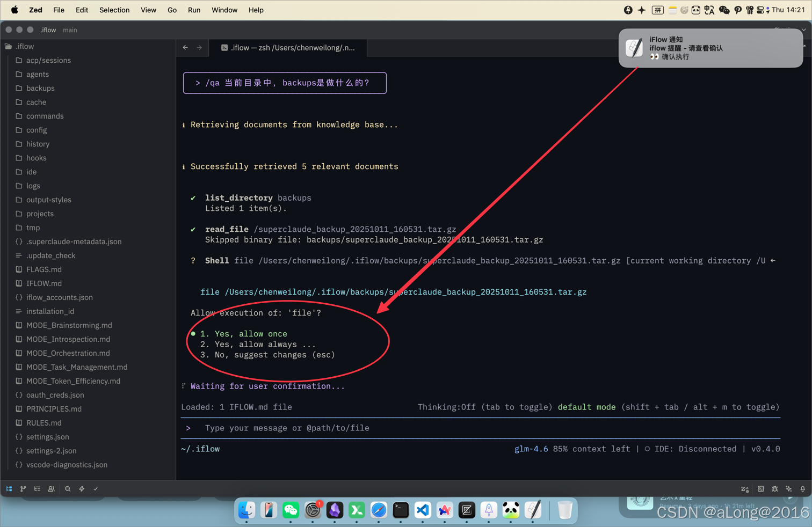The height and width of the screenshot is (527, 812).
Task: Open the Zed app icon in dock
Action: [467, 510]
